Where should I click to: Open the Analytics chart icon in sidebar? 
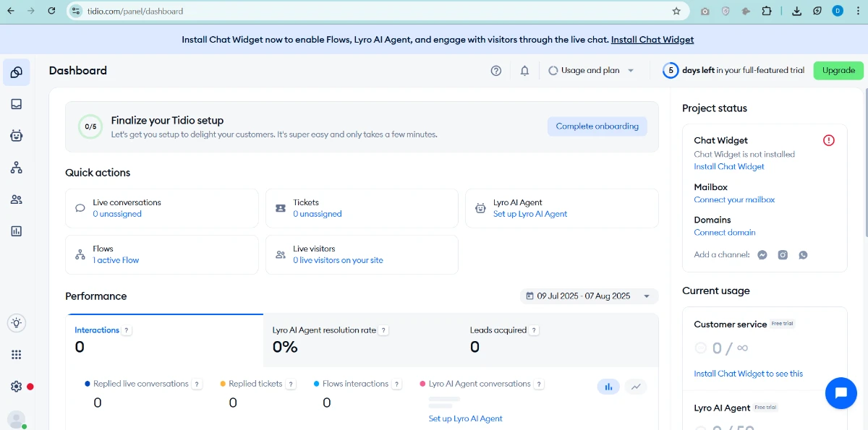point(17,231)
